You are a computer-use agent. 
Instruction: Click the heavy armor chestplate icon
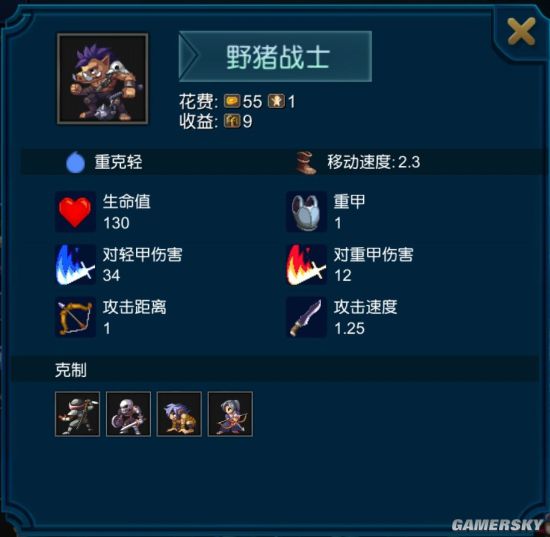tap(306, 212)
